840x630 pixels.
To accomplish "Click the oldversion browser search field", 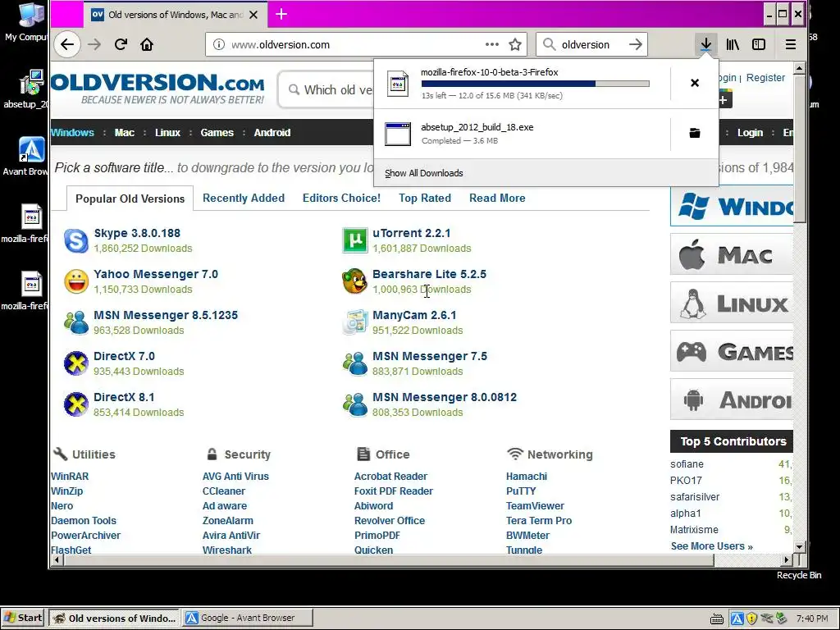I will (592, 44).
